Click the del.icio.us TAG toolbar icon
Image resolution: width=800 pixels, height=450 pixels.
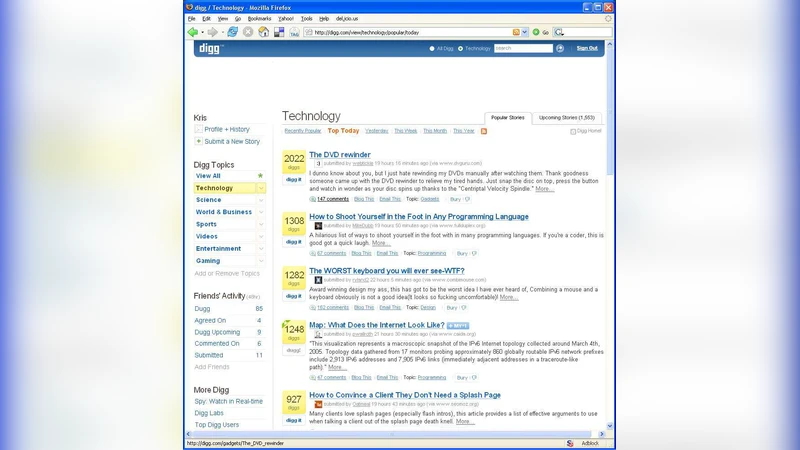point(294,32)
